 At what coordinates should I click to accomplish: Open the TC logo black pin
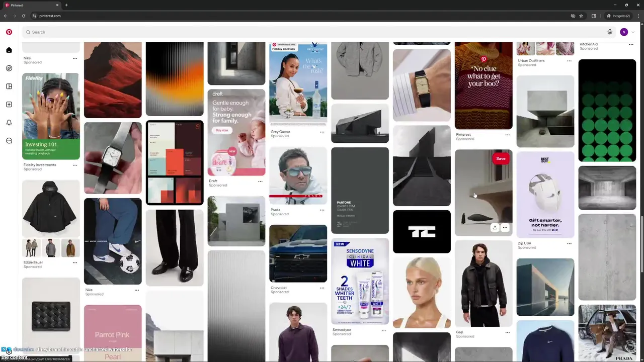422,232
